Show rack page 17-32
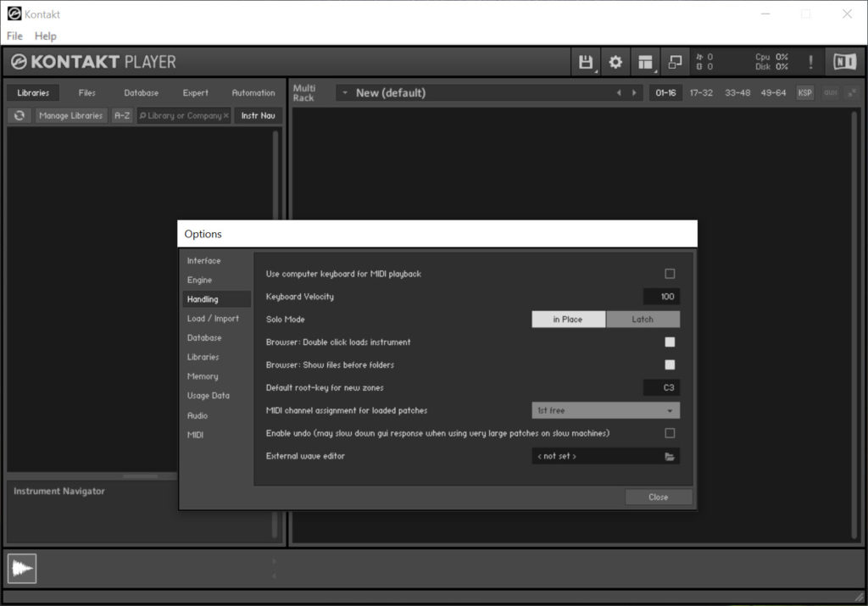 click(x=701, y=93)
